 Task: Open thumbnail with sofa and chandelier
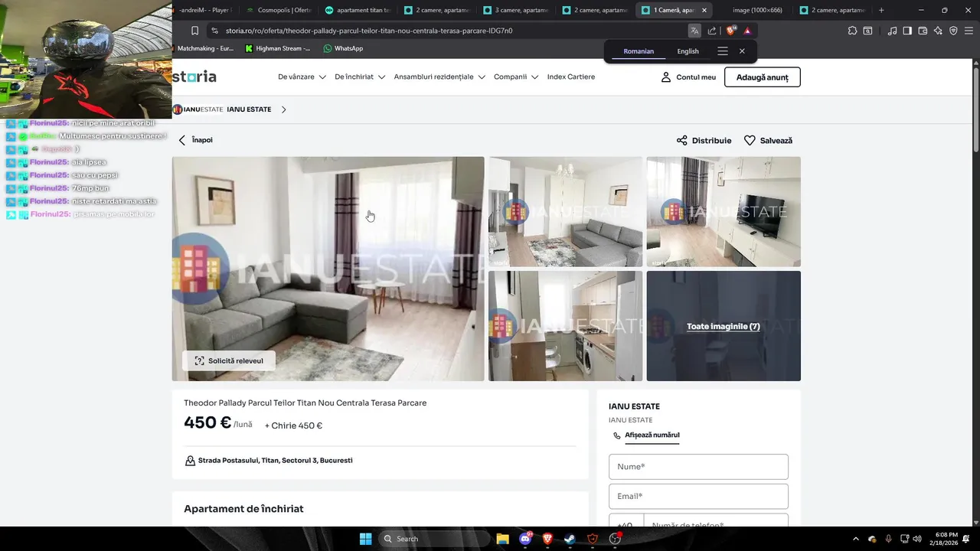[x=566, y=212]
